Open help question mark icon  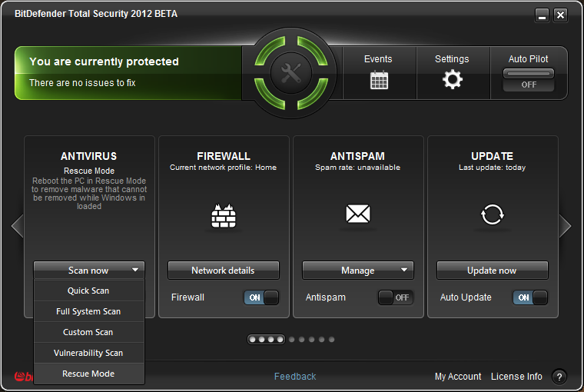[559, 377]
